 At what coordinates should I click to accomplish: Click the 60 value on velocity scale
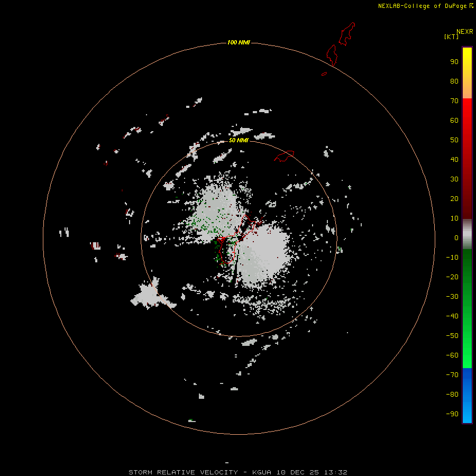(x=454, y=121)
